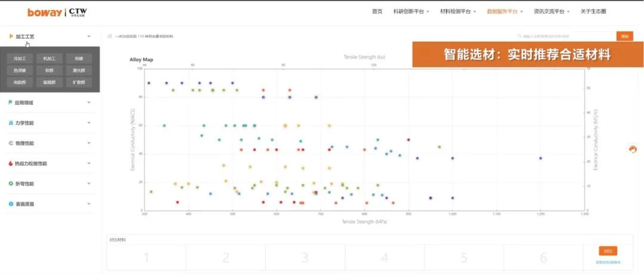Screen dimensions: 644x275
Task: Click the orange 对比 compare button
Action: pos(608,251)
